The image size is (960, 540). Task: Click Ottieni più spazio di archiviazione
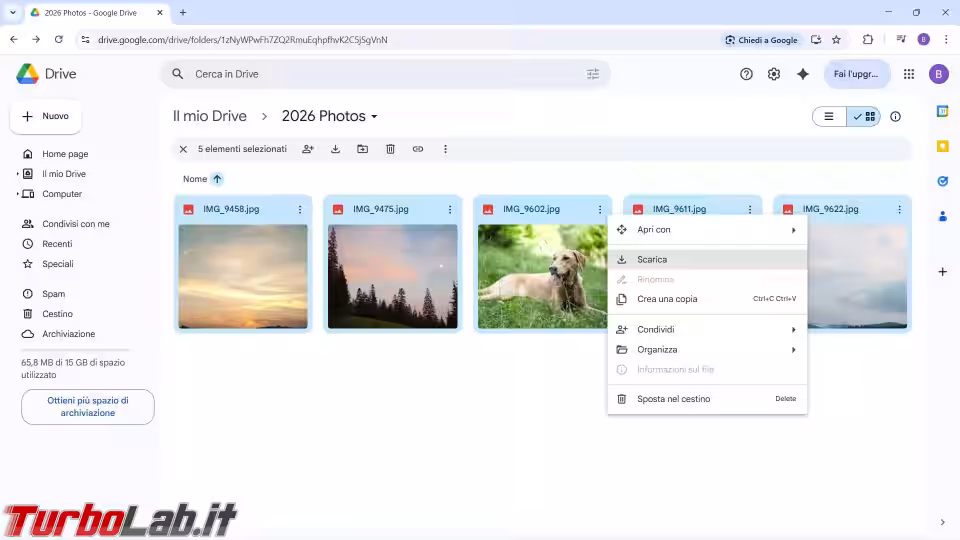click(x=88, y=406)
